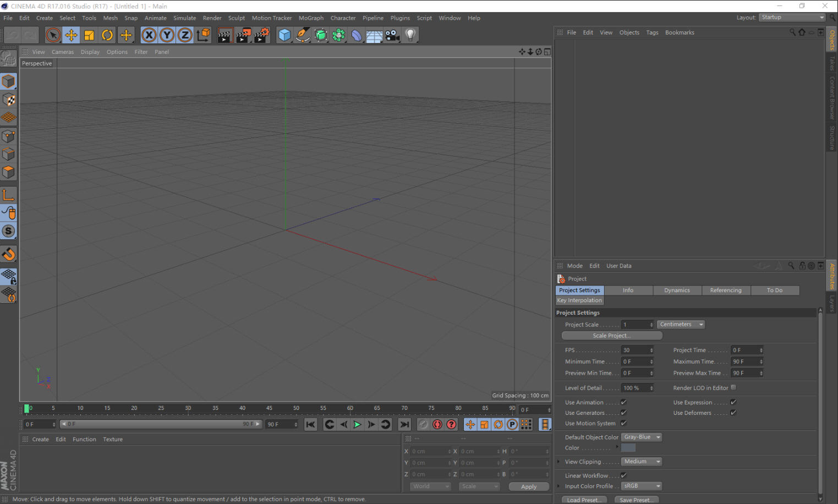The image size is (838, 504).
Task: Open the Layout Startup dropdown
Action: click(792, 18)
